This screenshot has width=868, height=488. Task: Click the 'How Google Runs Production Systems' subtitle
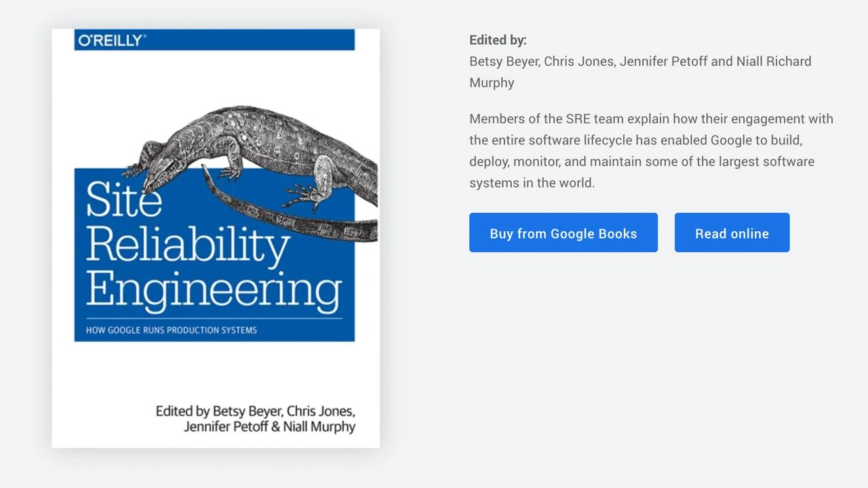171,330
